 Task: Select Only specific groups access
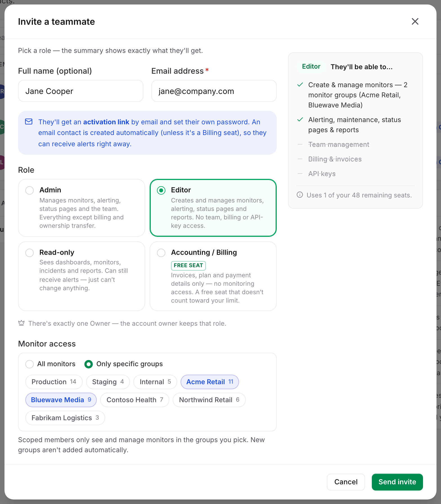[x=89, y=364]
